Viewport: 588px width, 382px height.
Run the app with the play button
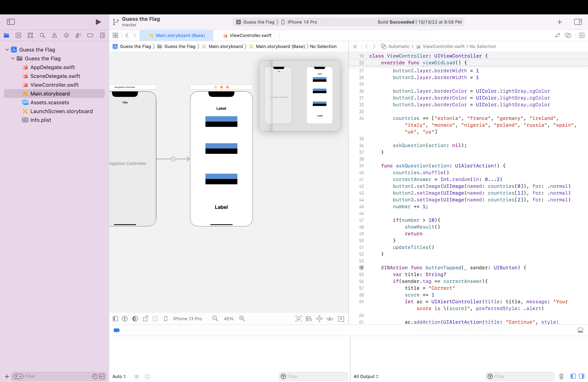point(98,22)
